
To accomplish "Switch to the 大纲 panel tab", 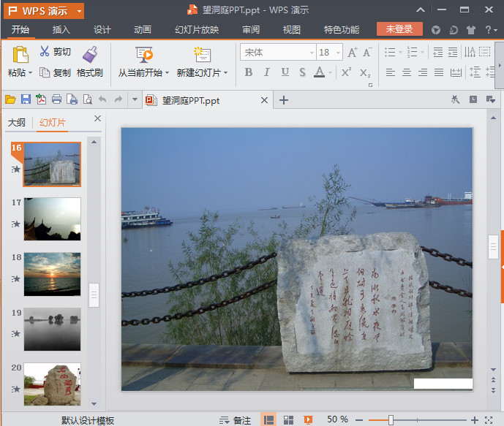I will click(x=17, y=123).
